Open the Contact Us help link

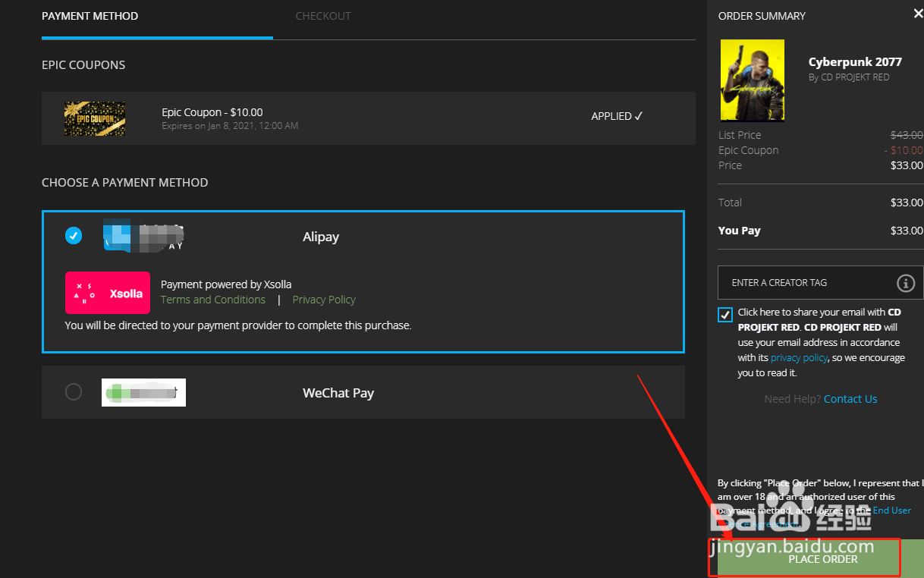click(x=850, y=399)
